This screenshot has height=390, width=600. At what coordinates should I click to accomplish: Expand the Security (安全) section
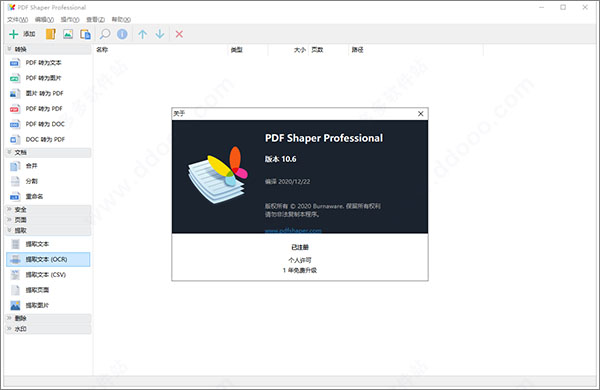[48, 209]
